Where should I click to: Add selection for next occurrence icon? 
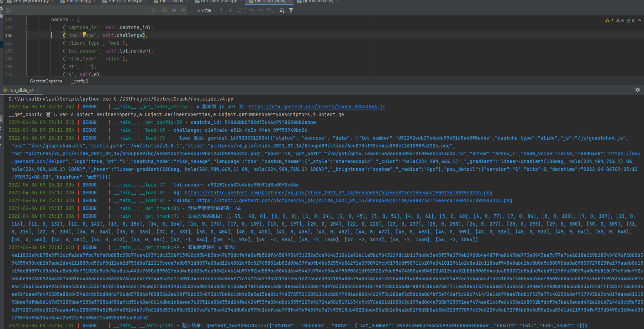[252, 10]
